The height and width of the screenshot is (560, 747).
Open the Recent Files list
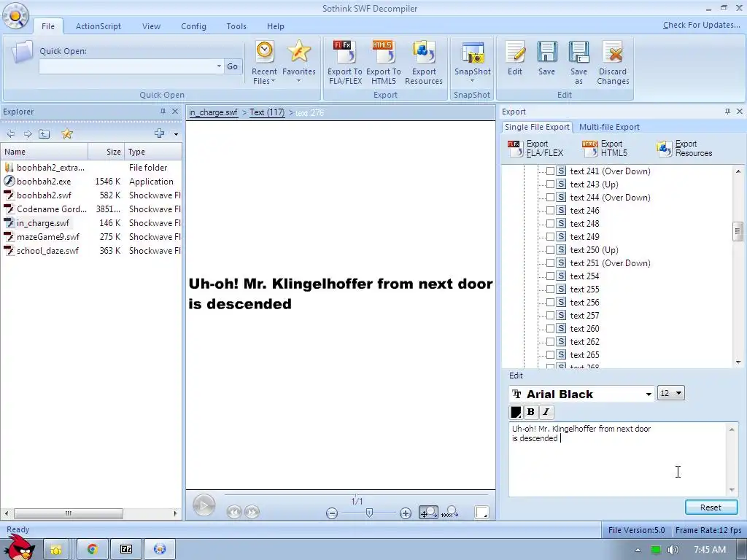tap(264, 63)
